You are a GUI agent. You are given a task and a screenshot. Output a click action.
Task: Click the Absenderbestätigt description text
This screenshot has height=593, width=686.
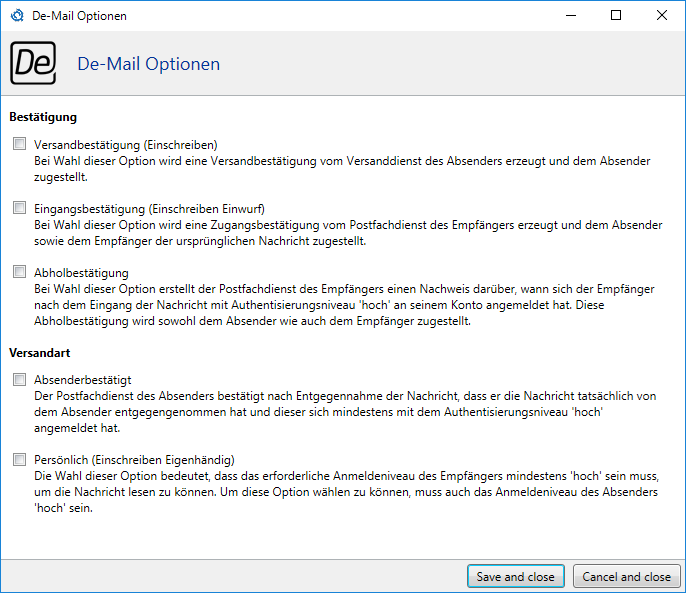340,412
